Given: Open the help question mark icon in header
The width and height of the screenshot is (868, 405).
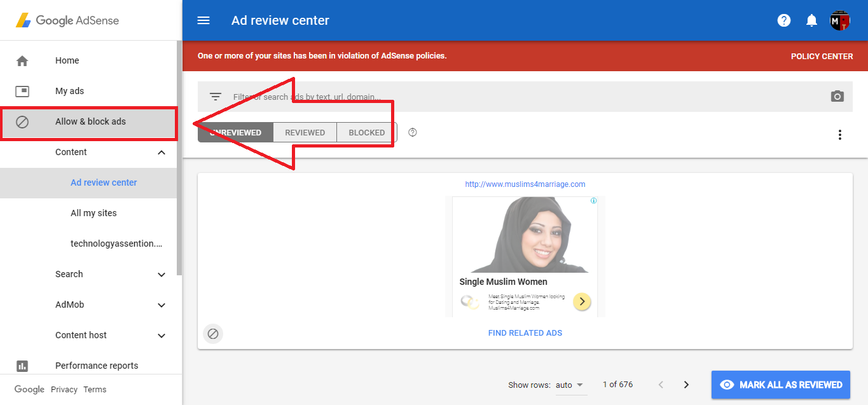Looking at the screenshot, I should point(784,20).
